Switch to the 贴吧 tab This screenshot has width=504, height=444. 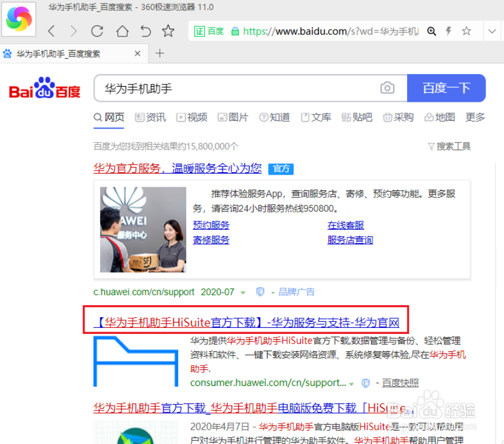pos(357,117)
